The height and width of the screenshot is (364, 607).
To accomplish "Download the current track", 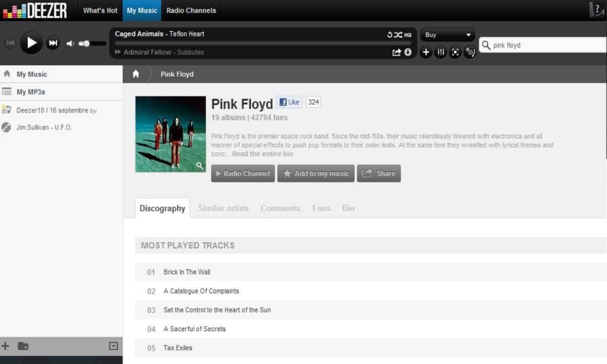I will point(408,52).
